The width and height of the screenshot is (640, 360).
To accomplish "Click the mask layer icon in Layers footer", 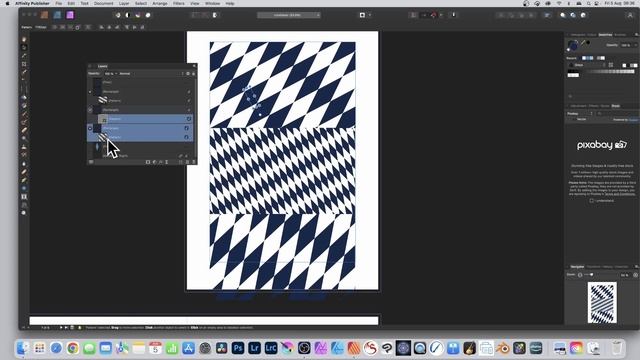I will click(148, 162).
